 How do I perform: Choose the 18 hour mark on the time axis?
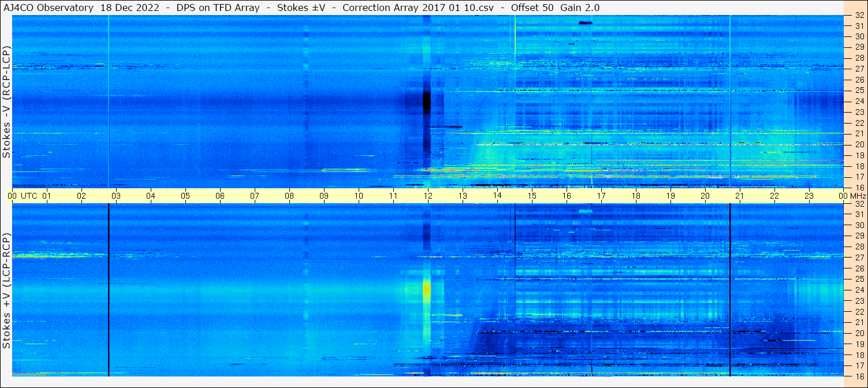pos(636,196)
